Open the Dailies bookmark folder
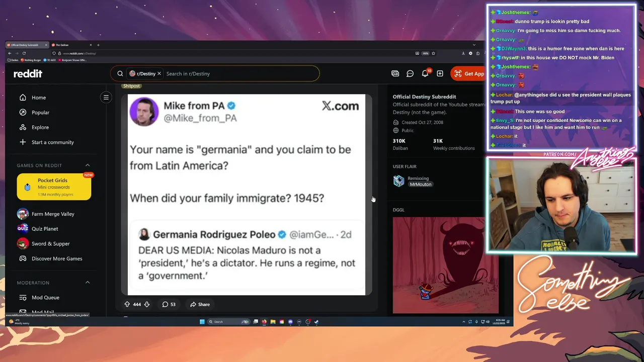The width and height of the screenshot is (644, 362). pos(13,60)
